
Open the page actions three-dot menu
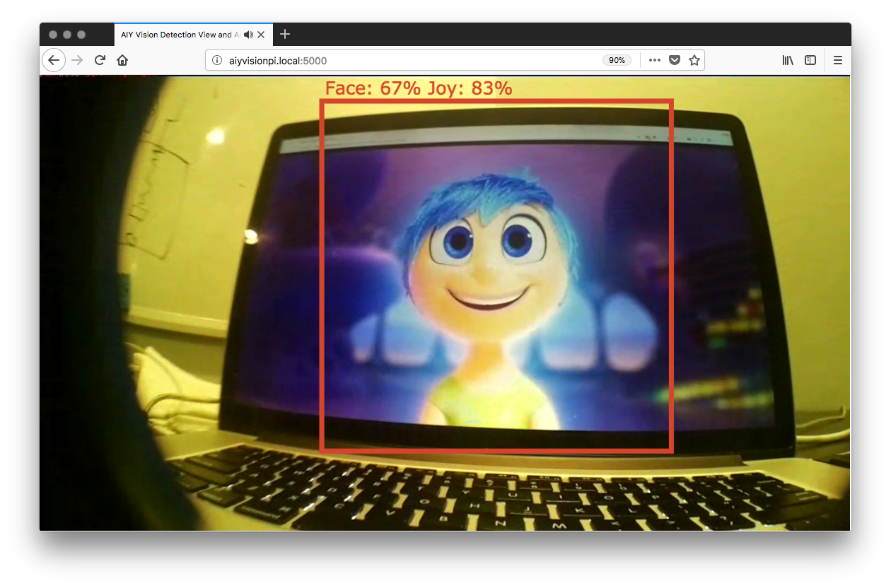click(x=655, y=60)
